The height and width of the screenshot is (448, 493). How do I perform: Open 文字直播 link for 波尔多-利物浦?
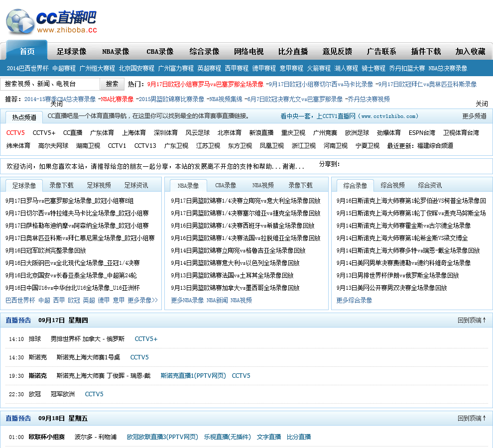tap(269, 437)
